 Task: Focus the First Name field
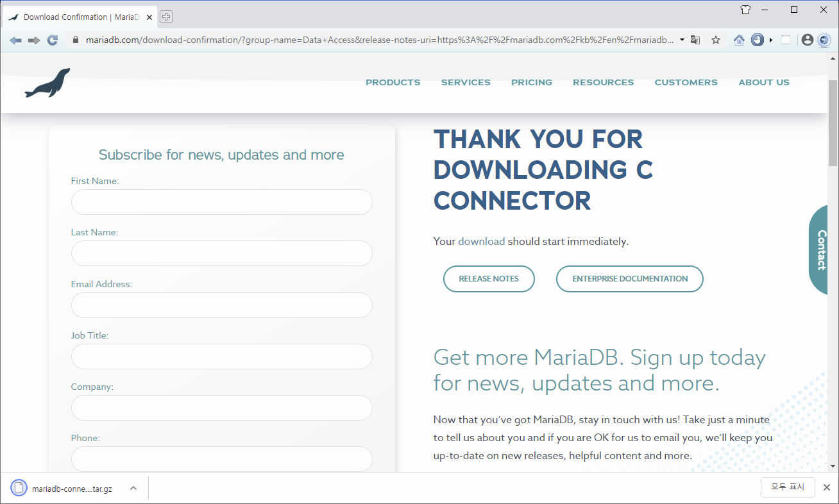click(x=222, y=202)
